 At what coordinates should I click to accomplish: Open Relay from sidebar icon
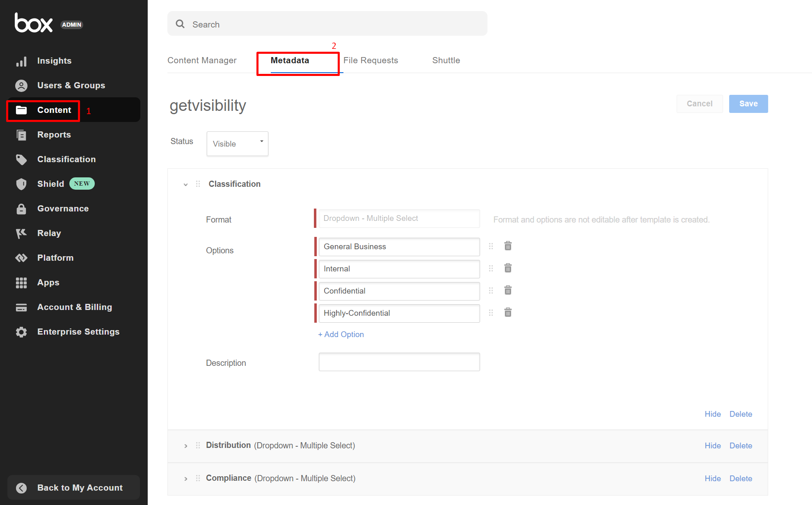pos(21,233)
